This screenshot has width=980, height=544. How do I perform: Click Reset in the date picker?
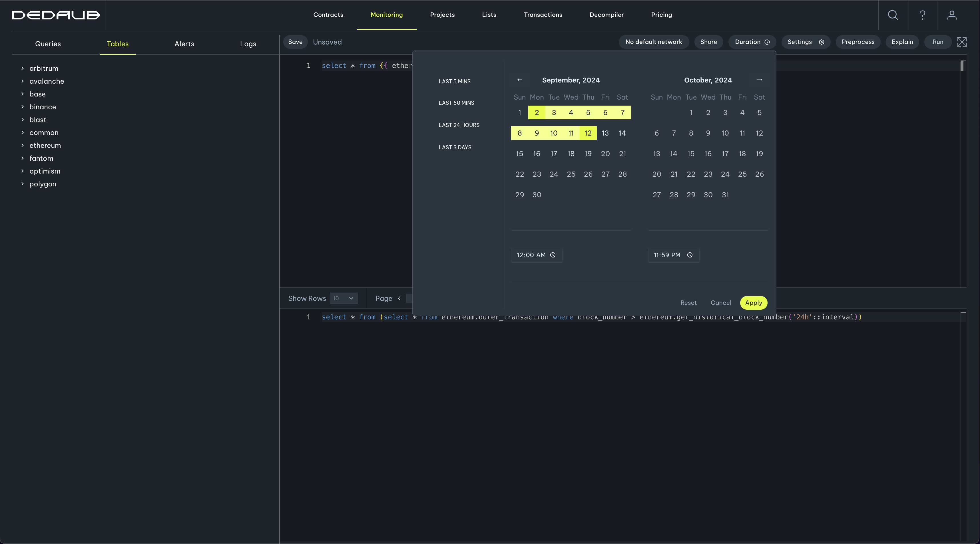pos(688,303)
